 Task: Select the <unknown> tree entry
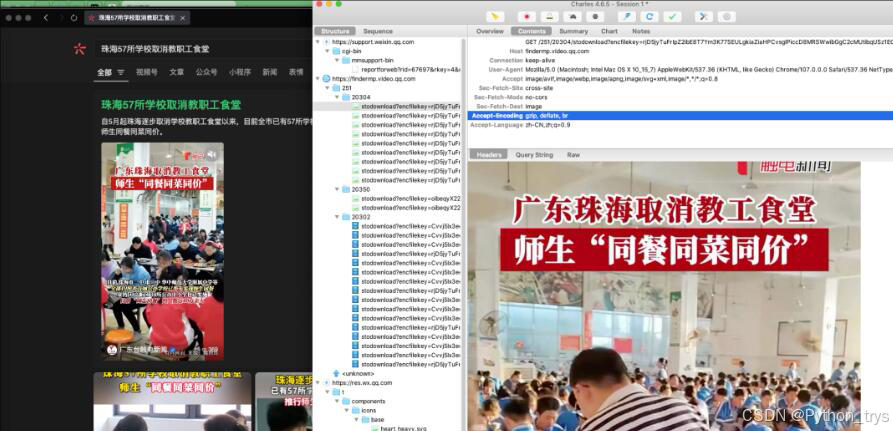358,373
